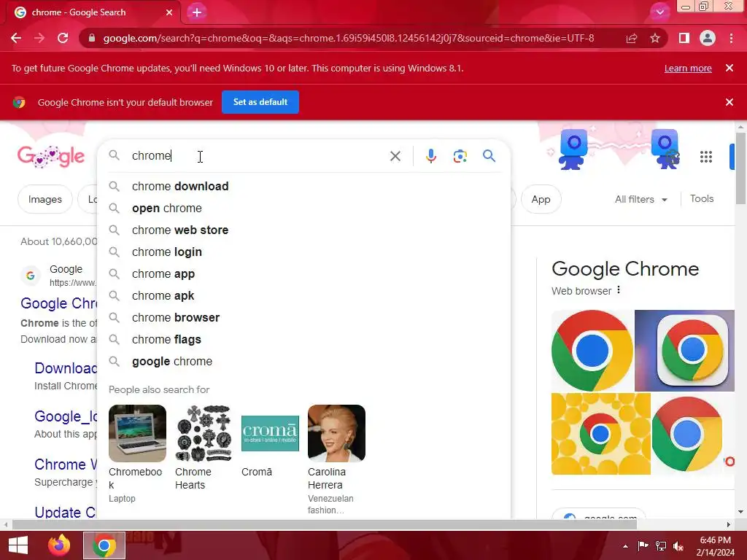Dismiss the Windows 10 update notice

tap(729, 68)
